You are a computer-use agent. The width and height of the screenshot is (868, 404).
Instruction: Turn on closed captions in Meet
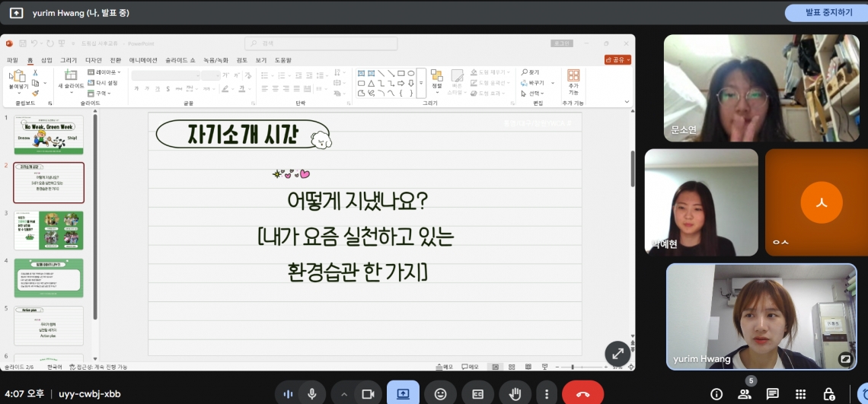coord(477,394)
